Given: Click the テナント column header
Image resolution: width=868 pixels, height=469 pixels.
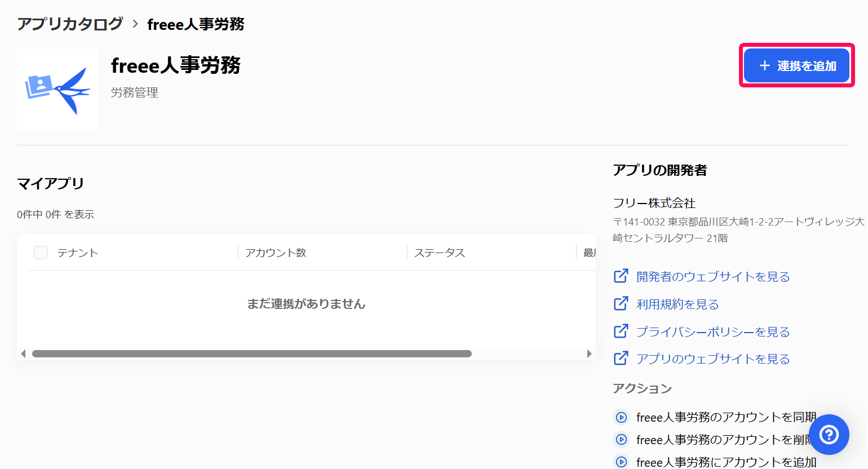Looking at the screenshot, I should (x=78, y=253).
